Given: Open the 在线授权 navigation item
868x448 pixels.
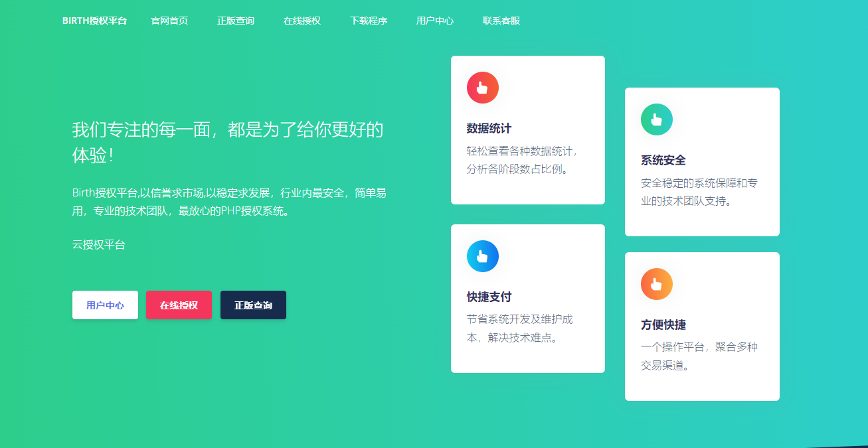Looking at the screenshot, I should [302, 21].
